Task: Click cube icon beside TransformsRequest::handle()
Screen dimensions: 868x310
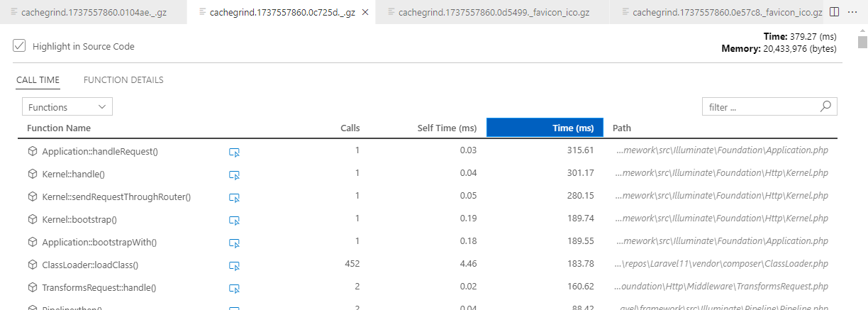Action: tap(32, 287)
